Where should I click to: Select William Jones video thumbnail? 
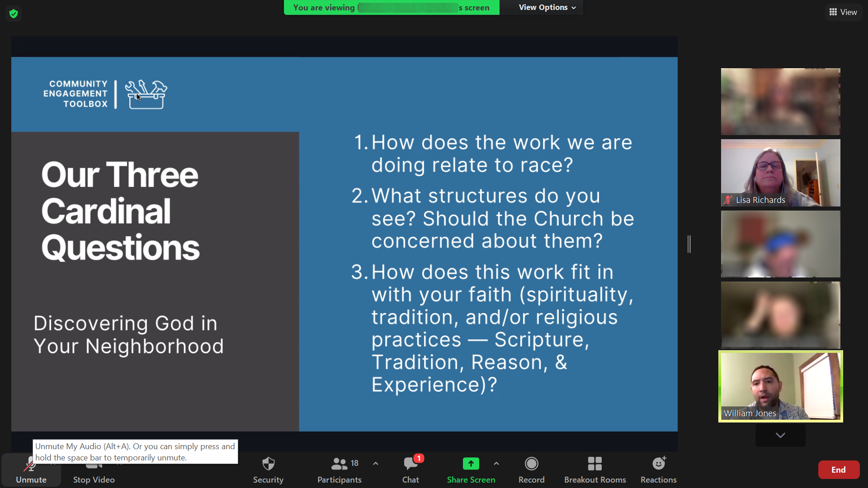(780, 386)
